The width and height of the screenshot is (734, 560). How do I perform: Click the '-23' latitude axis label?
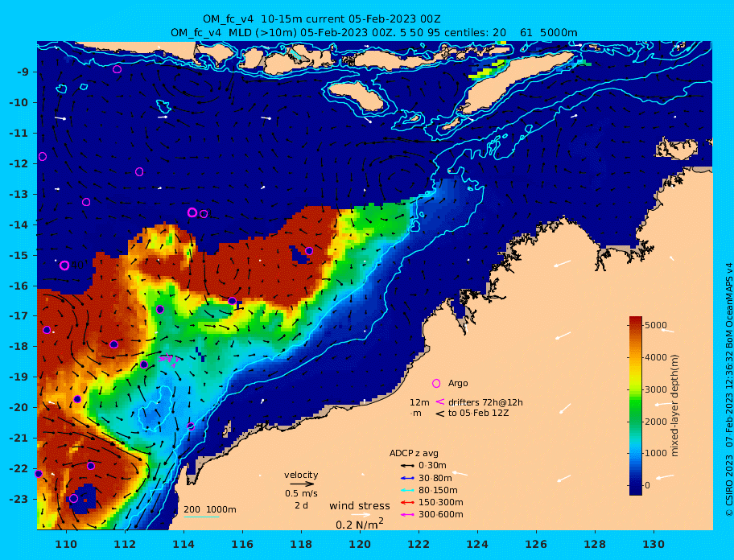tap(20, 499)
